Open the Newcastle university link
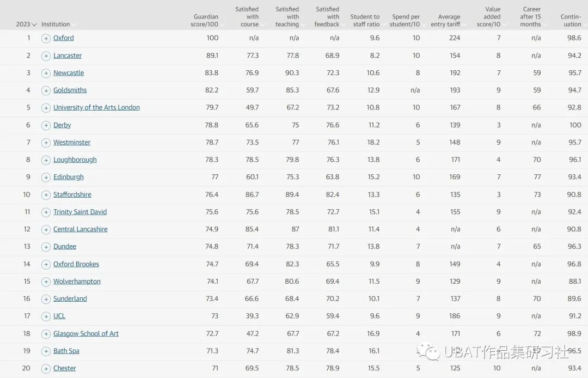The width and height of the screenshot is (588, 378). coord(69,73)
